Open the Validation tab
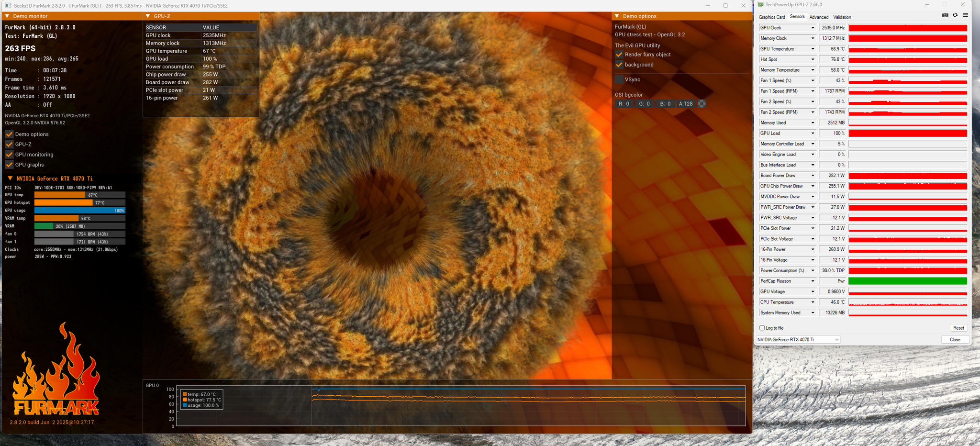980x446 pixels. (842, 17)
